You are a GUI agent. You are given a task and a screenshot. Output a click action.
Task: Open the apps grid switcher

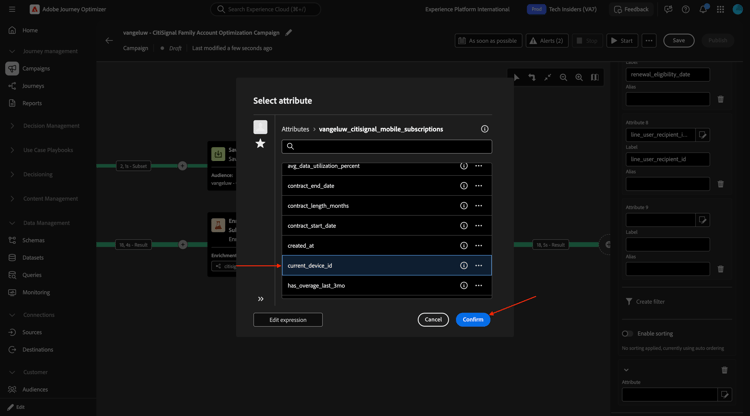click(720, 10)
